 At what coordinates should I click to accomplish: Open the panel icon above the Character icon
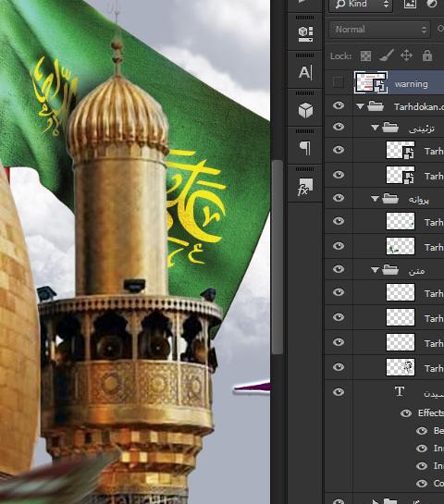[305, 34]
